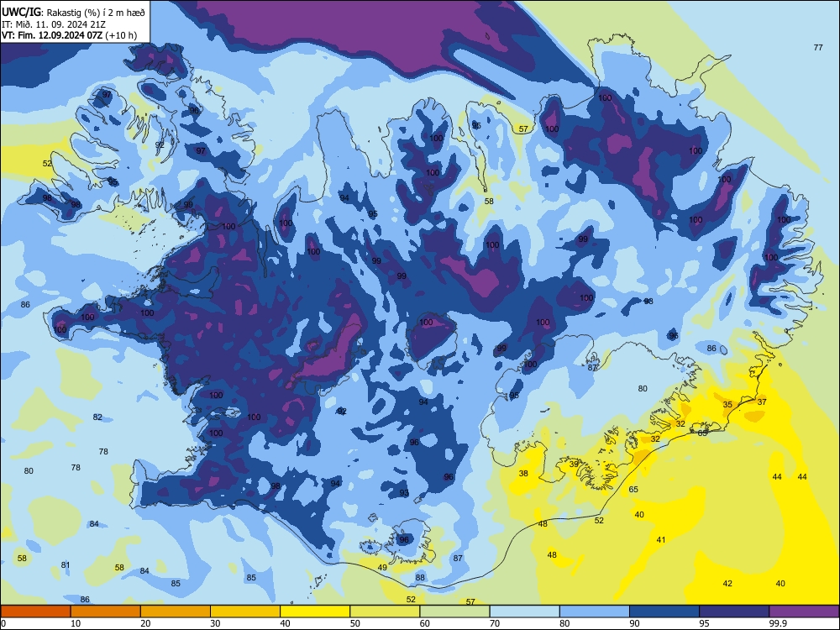Select the dark blue 90–95 legend swatch
Image resolution: width=840 pixels, height=630 pixels.
(664, 612)
